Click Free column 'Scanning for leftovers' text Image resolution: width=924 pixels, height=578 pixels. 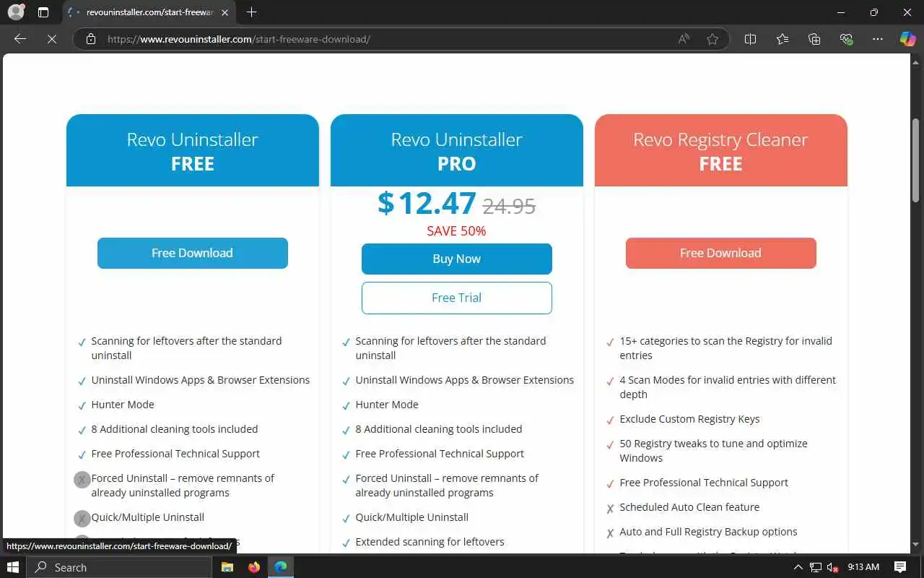pos(186,348)
